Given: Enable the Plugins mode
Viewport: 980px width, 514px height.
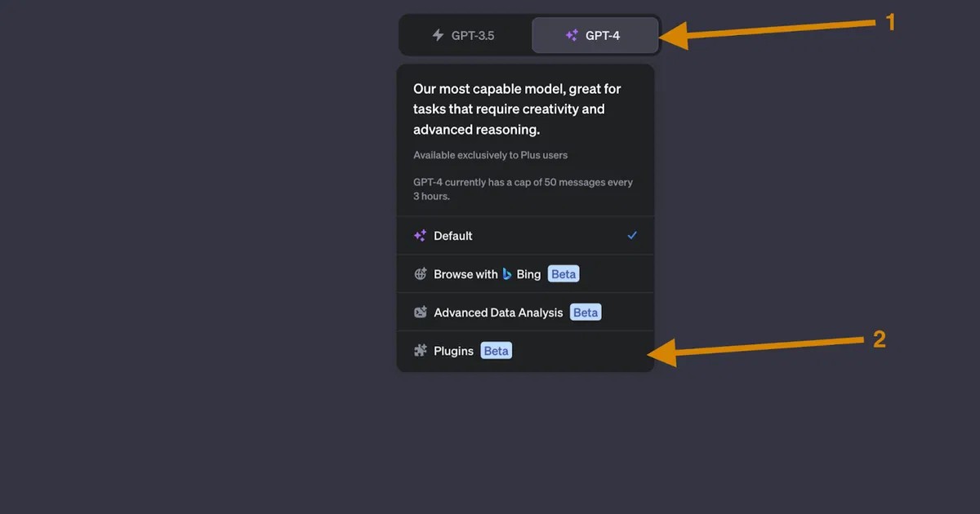Looking at the screenshot, I should [x=525, y=351].
